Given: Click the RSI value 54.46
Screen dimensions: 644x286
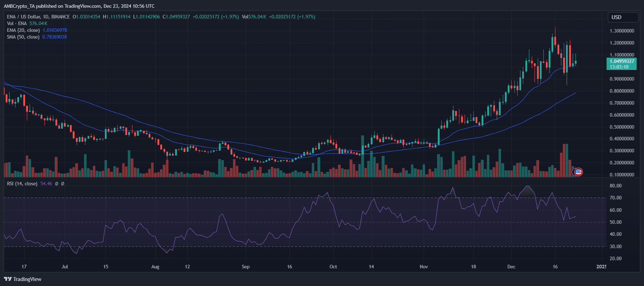Looking at the screenshot, I should click(x=46, y=183).
